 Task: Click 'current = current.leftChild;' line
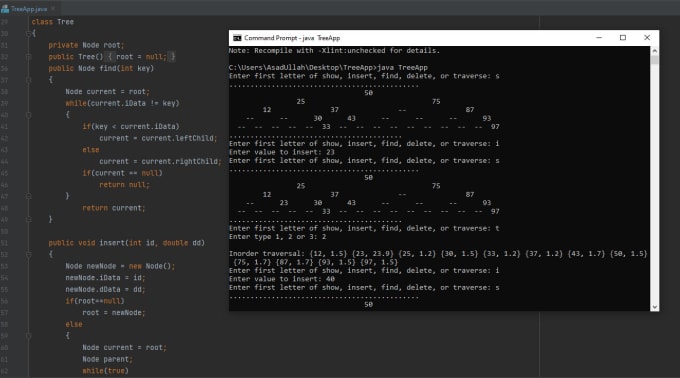(x=158, y=138)
